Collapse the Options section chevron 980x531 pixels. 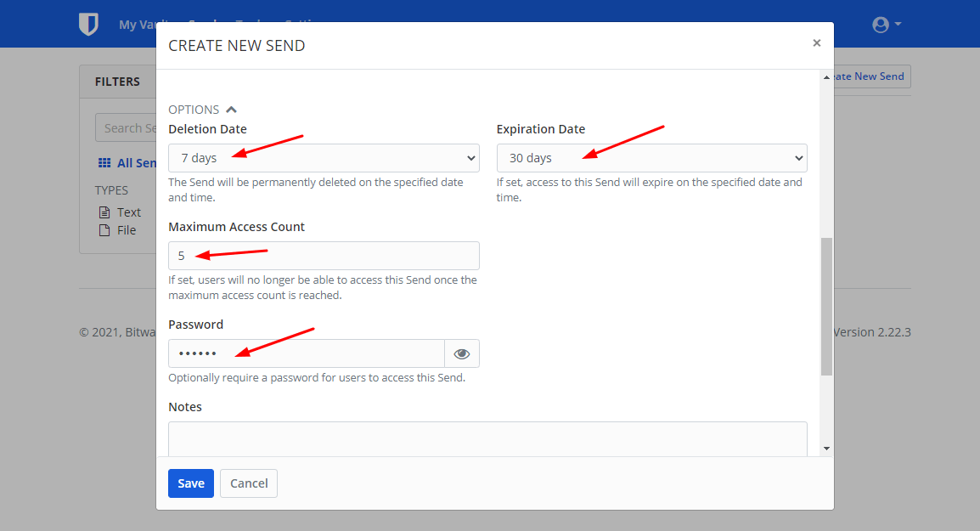[232, 110]
